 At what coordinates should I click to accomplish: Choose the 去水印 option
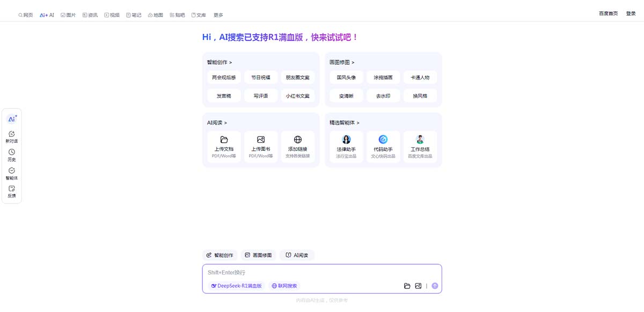383,96
